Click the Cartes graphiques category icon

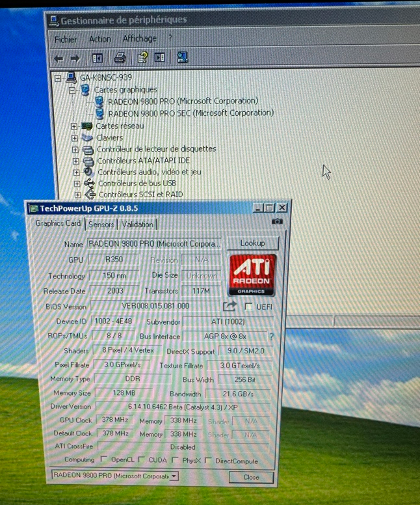tap(85, 90)
